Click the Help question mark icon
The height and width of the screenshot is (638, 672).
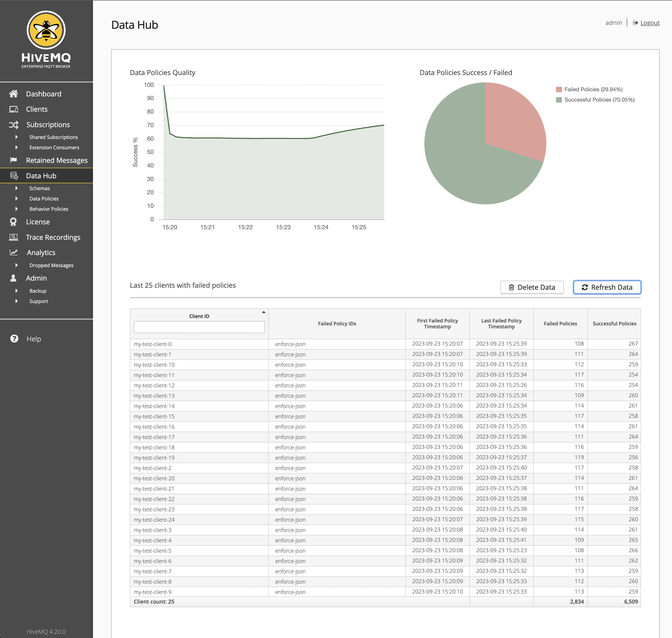(14, 339)
